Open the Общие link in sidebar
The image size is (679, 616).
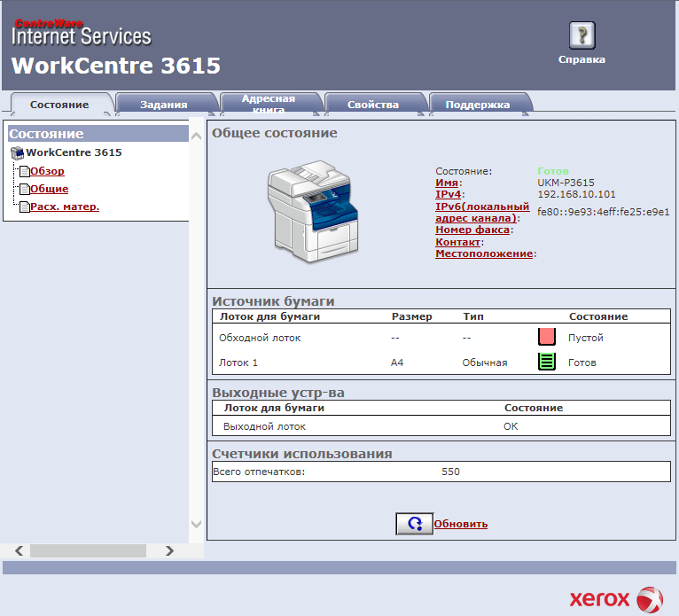(50, 189)
